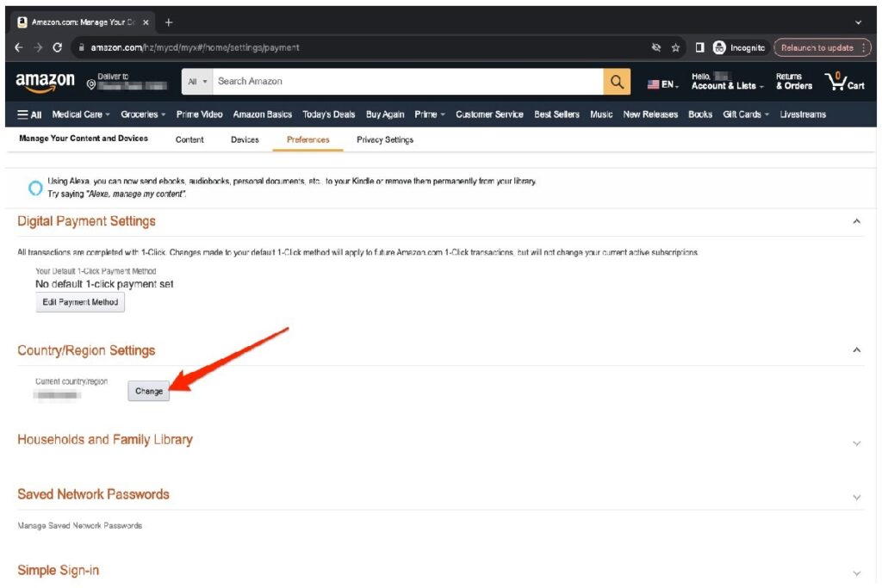Image resolution: width=882 pixels, height=588 pixels.
Task: Open the Chrome three-dot menu
Action: point(863,48)
